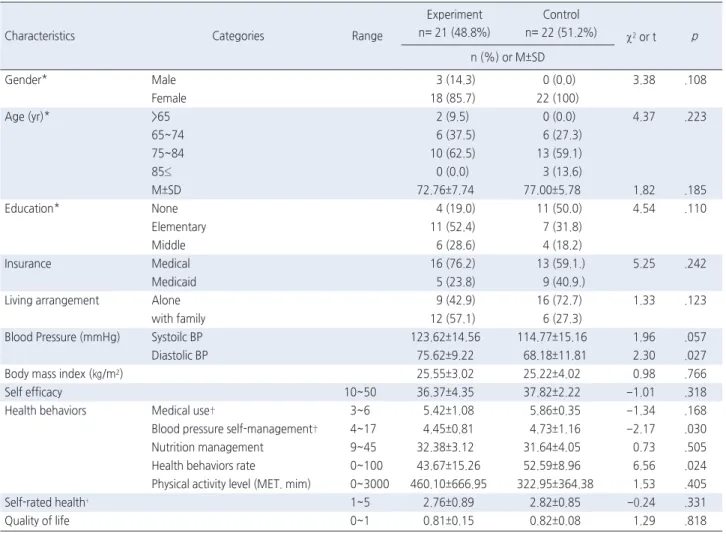Image resolution: width=726 pixels, height=536 pixels.
Task: Click the 'Age (yr)*' row label
Action: click(27, 117)
